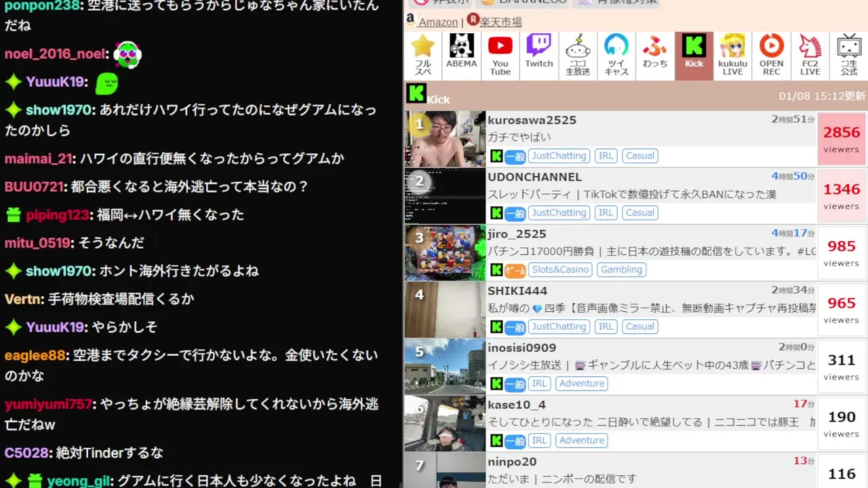Open the ニコ生公式 tab
This screenshot has width=868, height=488.
point(849,56)
